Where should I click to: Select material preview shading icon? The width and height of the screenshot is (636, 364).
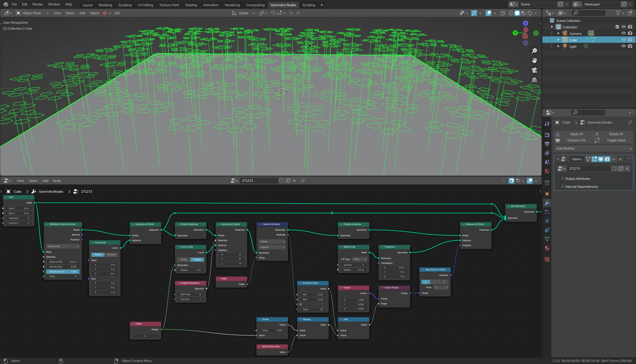tap(524, 13)
